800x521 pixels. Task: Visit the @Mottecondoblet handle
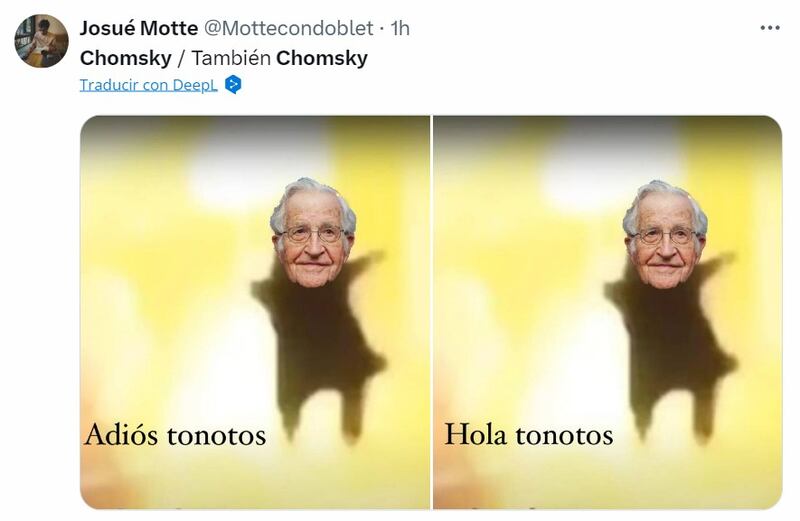(x=289, y=28)
